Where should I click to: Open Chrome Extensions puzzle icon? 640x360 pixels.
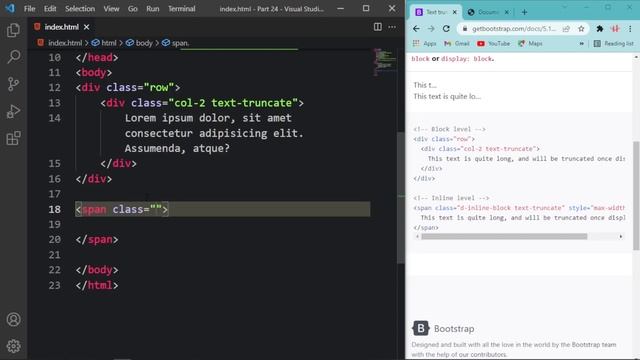pos(600,29)
